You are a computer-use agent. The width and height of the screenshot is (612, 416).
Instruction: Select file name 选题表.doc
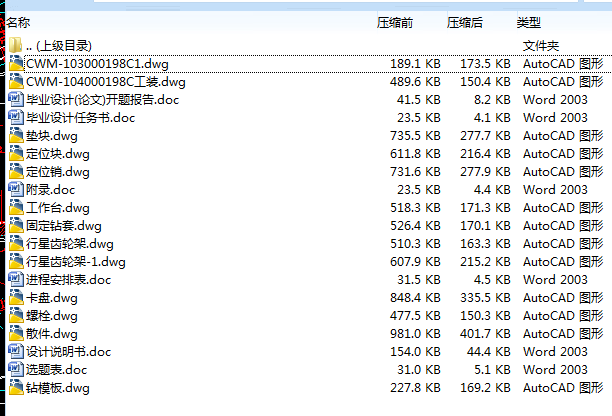tap(56, 370)
